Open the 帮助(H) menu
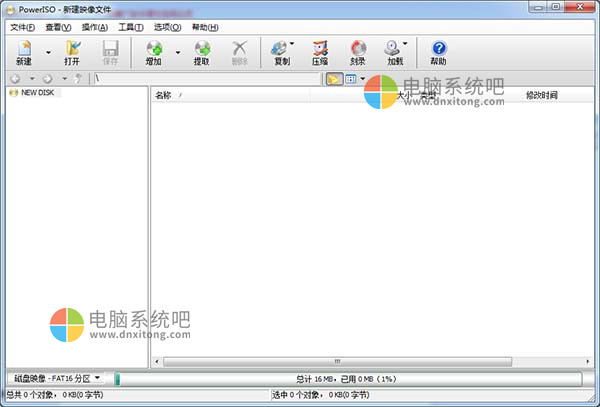 click(x=205, y=27)
